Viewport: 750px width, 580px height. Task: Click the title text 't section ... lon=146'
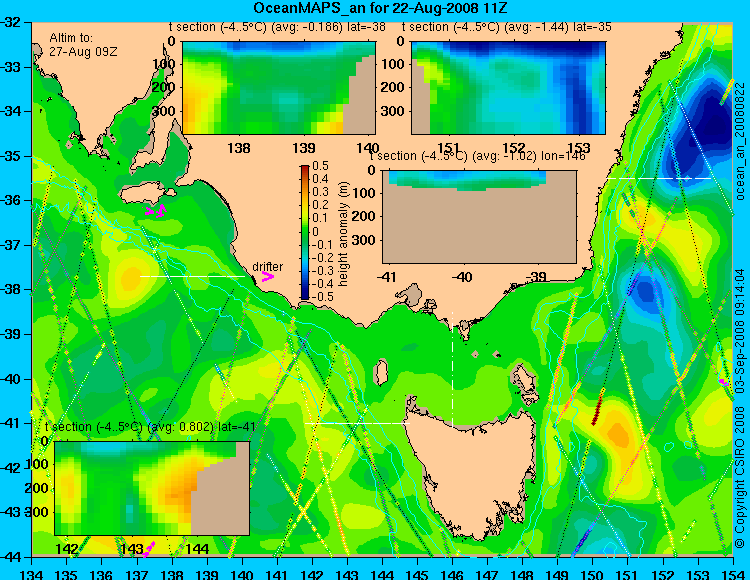[477, 156]
